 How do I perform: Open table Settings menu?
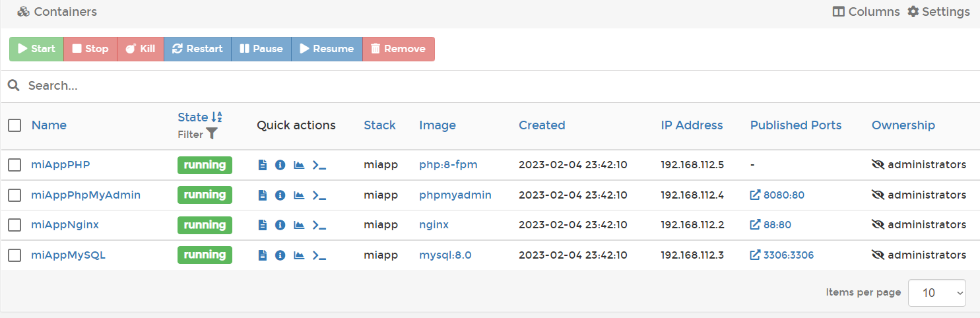click(x=938, y=12)
